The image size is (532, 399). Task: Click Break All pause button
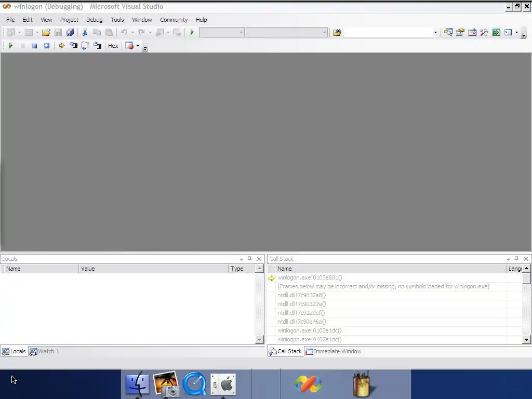point(22,46)
